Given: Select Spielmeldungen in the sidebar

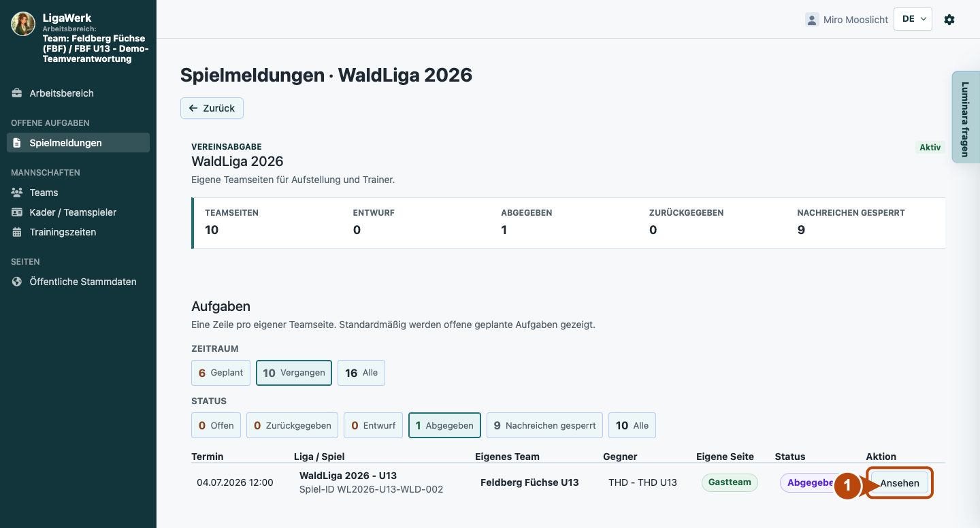Looking at the screenshot, I should [x=78, y=143].
